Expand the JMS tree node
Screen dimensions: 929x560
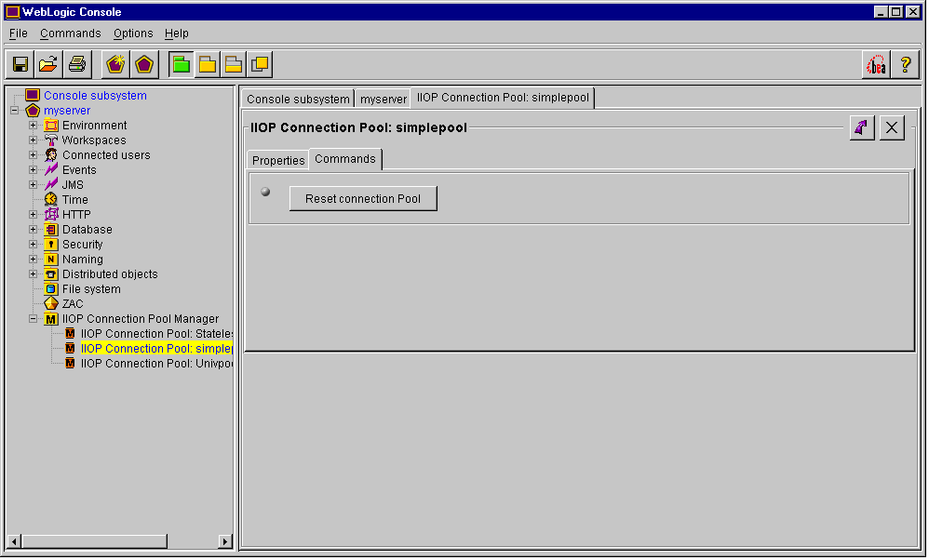click(34, 185)
